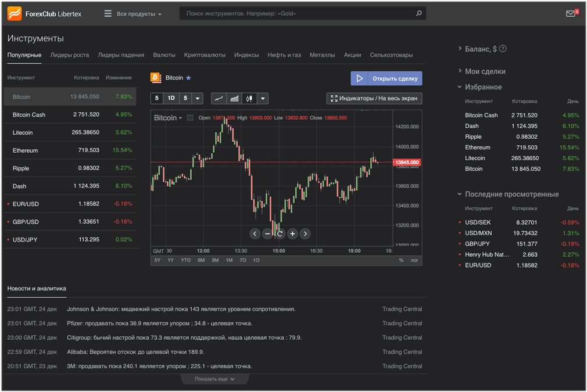Click the zoom in button on the chart

[x=292, y=233]
